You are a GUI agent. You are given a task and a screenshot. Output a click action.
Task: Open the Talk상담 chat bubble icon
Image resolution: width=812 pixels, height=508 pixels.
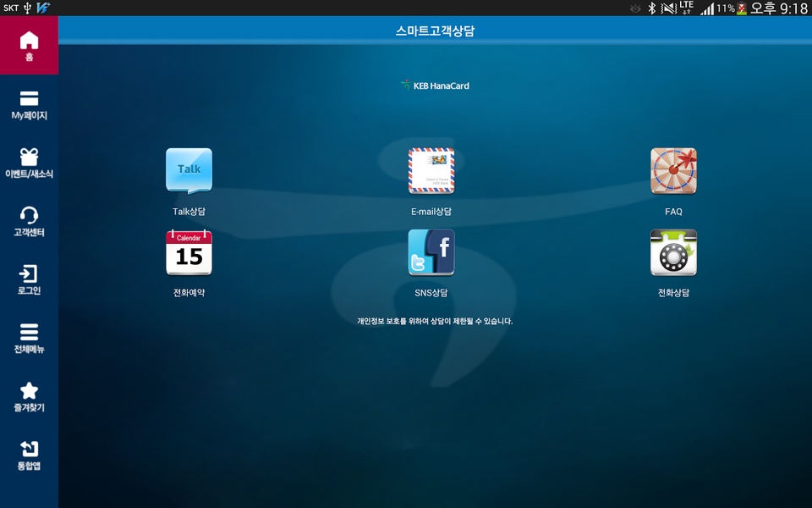189,171
